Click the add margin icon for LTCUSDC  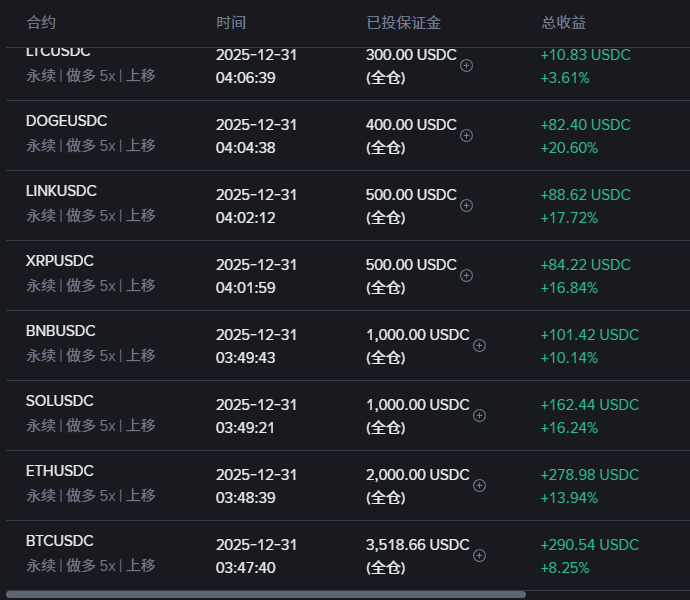[466, 65]
